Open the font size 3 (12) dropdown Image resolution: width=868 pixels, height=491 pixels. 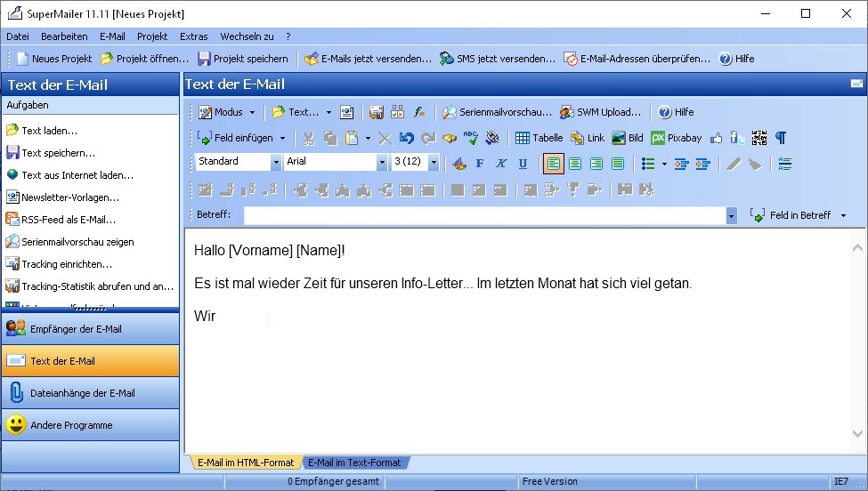434,162
